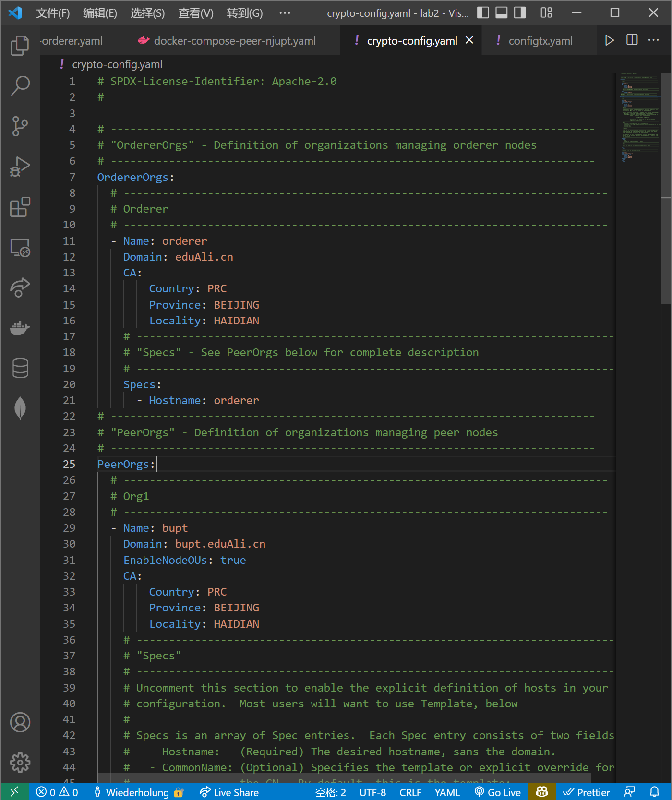Open the MongoDB leaf view
Screen dimensions: 672x800
coord(20,408)
